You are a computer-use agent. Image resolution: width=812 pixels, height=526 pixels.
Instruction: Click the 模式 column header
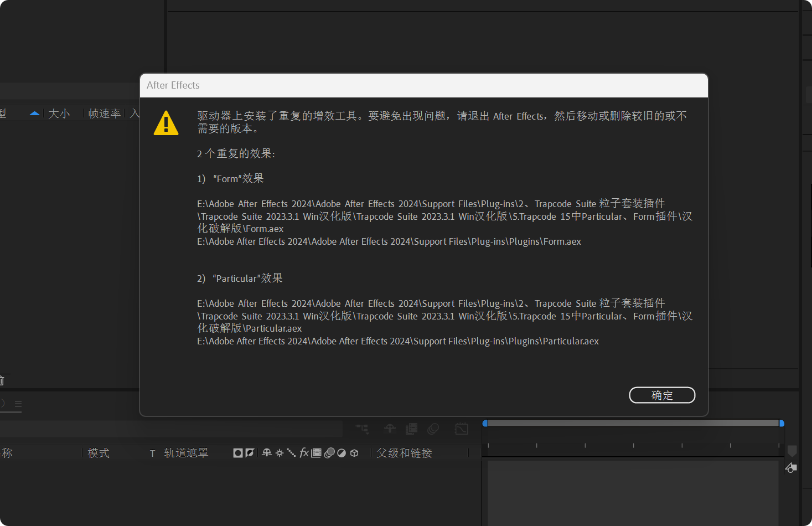99,453
